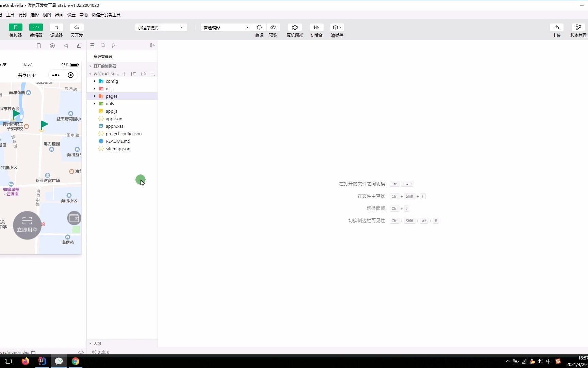Click the detach simulator window icon
The height and width of the screenshot is (368, 588).
(80, 46)
